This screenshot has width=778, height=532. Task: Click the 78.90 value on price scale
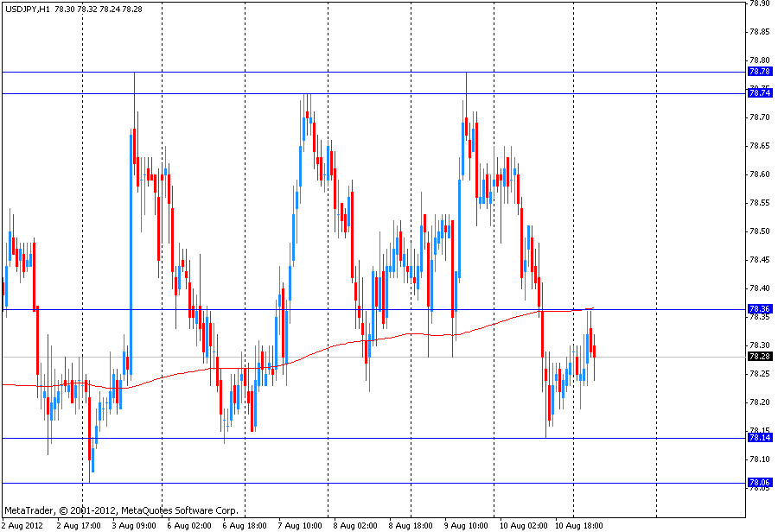point(760,3)
